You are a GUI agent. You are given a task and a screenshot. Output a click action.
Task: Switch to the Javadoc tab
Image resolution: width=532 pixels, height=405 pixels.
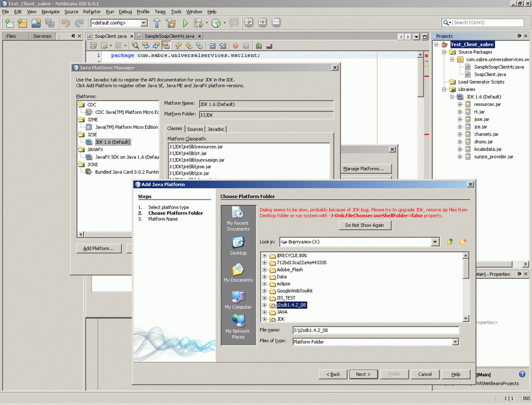(216, 129)
